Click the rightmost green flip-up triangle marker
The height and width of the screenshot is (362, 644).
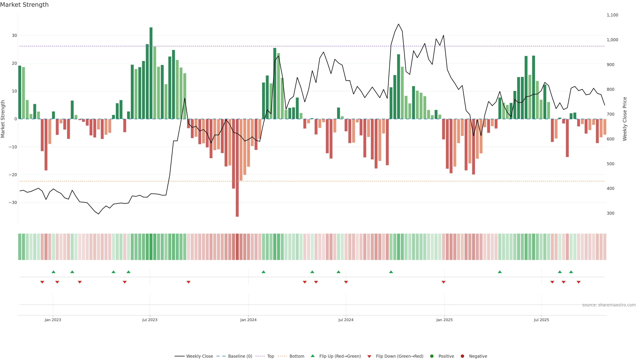click(x=571, y=272)
